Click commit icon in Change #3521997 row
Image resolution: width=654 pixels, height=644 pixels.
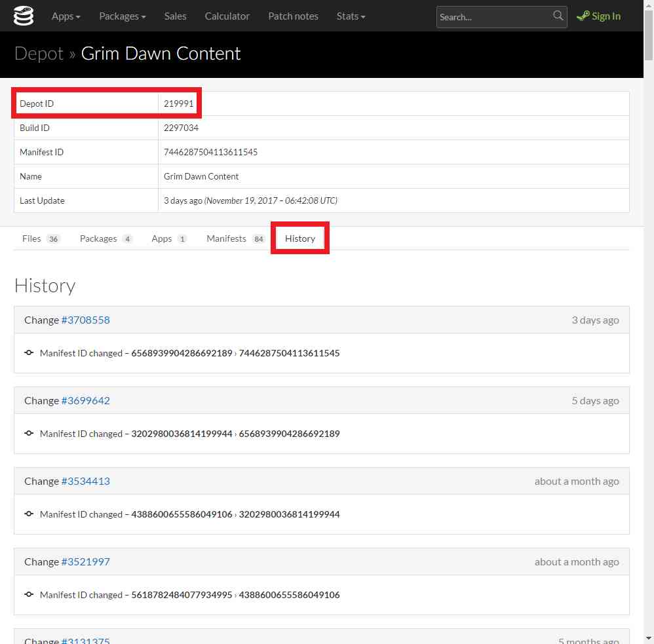29,595
